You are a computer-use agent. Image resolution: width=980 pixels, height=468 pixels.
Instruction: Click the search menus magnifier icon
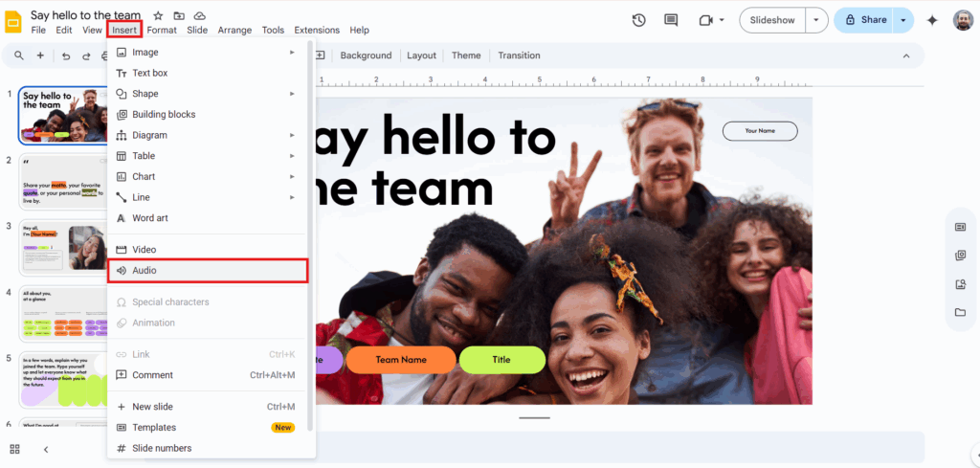click(x=18, y=56)
